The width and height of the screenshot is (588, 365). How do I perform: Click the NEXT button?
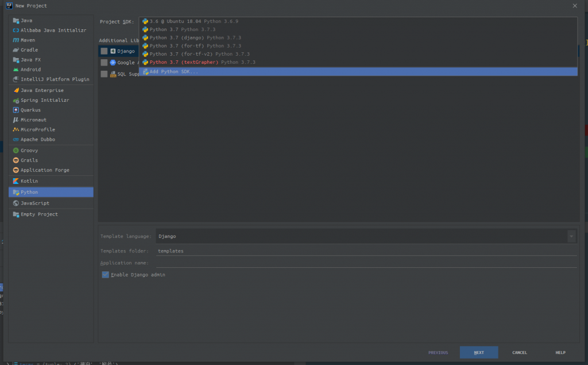coord(479,352)
